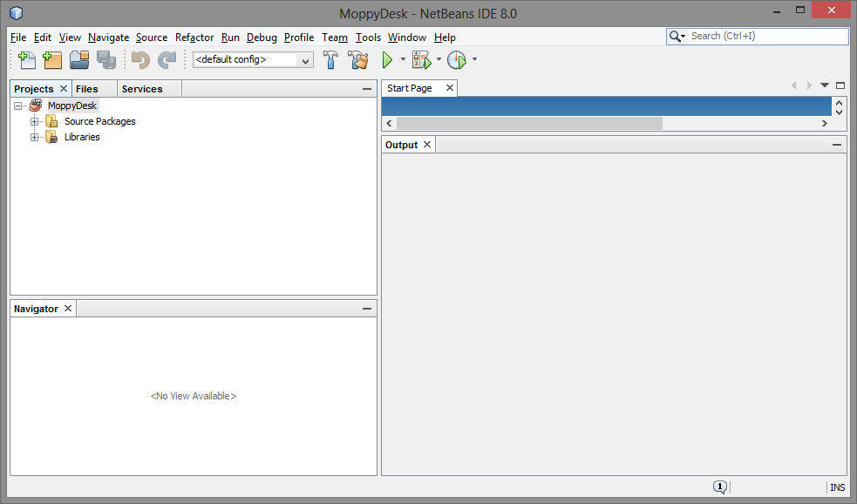Click Start Page scroll down arrow
Image resolution: width=857 pixels, height=504 pixels.
point(839,112)
